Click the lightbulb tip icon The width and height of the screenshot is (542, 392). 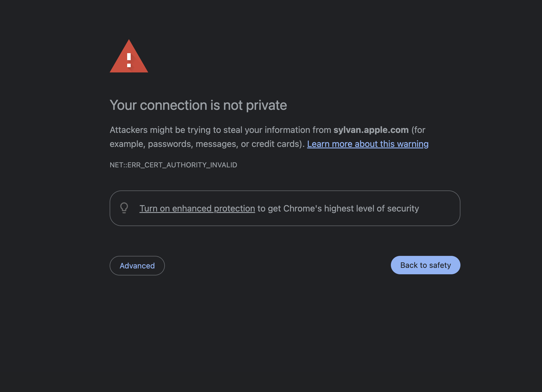(x=124, y=208)
